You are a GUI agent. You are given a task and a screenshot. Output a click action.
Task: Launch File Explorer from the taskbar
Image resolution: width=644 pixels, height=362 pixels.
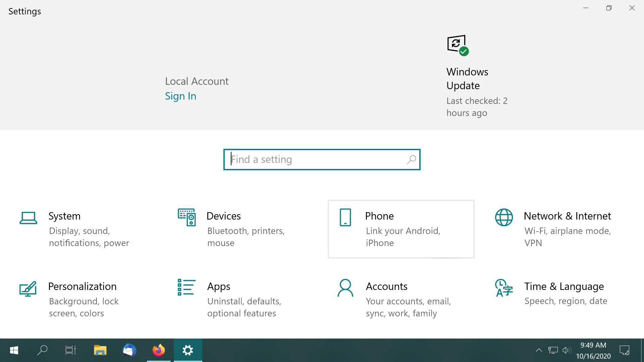click(x=100, y=350)
